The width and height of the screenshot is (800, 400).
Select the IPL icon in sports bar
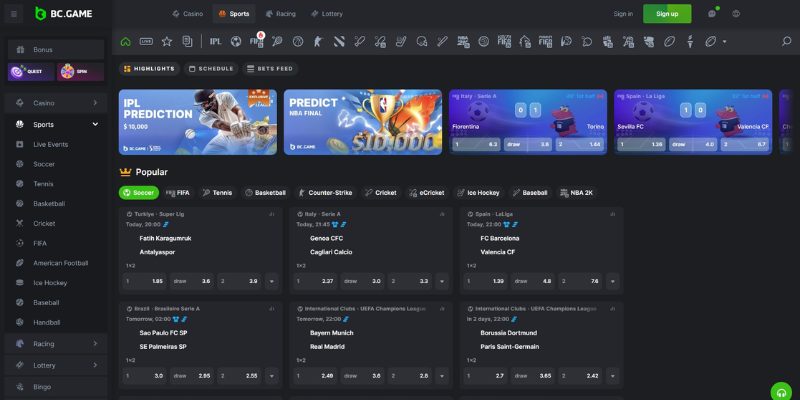(x=215, y=41)
